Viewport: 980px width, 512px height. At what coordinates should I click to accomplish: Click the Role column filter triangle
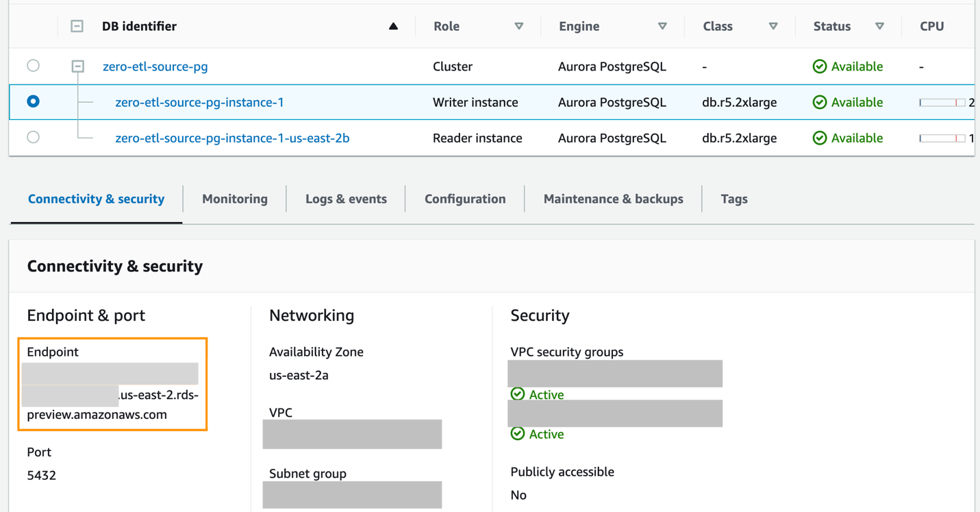click(x=518, y=27)
